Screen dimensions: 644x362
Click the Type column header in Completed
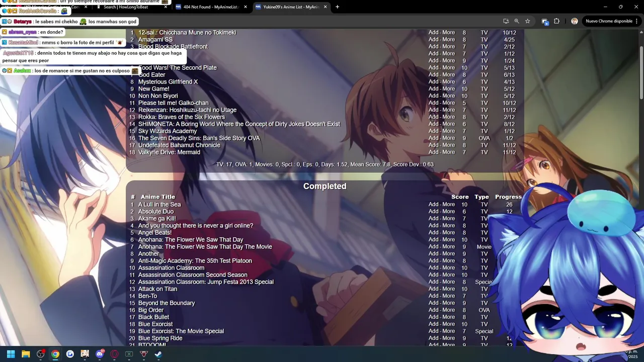click(481, 197)
